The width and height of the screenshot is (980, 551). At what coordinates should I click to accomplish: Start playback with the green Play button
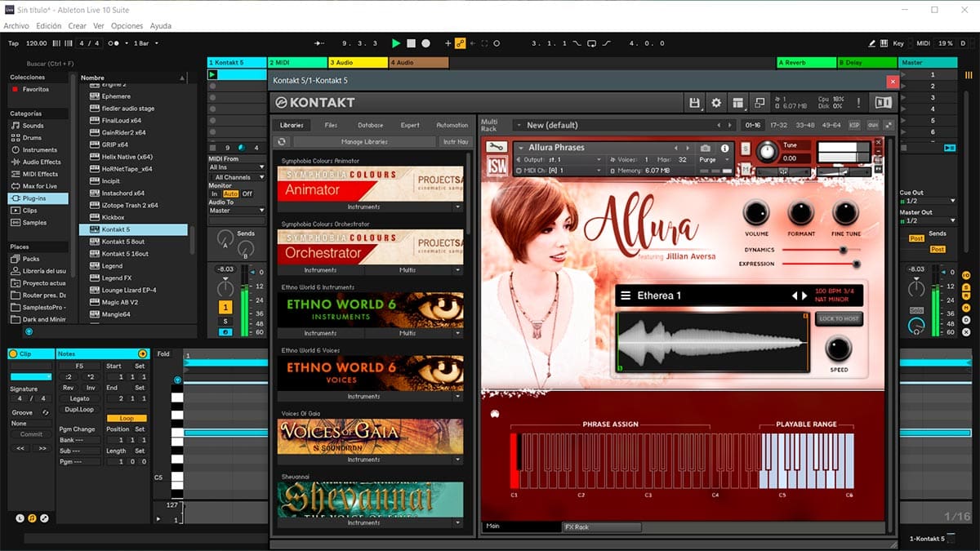(x=396, y=43)
